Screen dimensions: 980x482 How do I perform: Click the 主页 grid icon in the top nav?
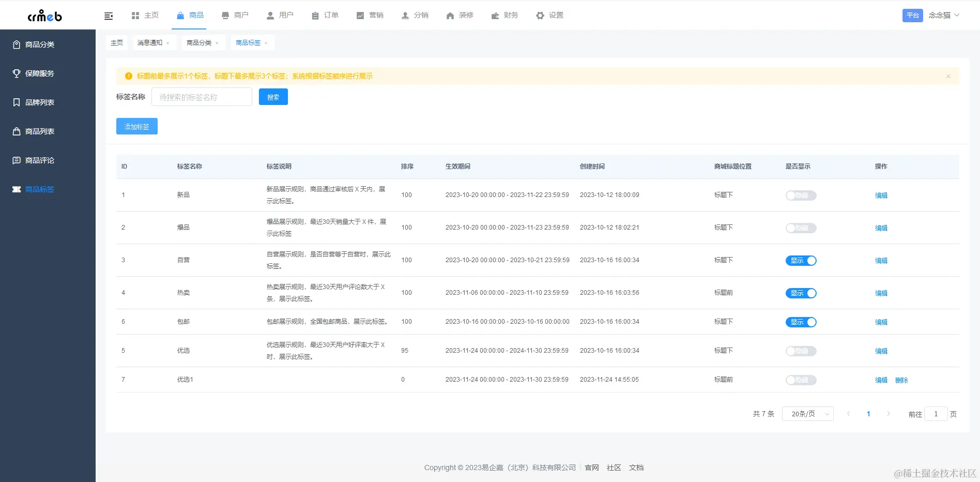[135, 16]
